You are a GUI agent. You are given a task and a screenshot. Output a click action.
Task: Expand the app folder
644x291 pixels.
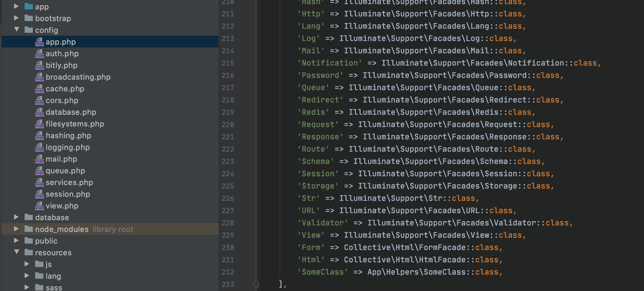pyautogui.click(x=16, y=6)
